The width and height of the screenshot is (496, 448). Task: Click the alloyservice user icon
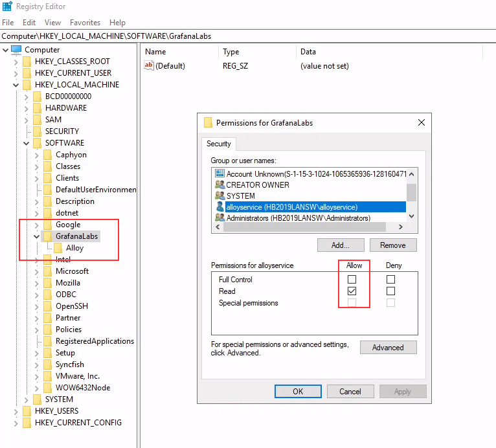pos(220,207)
